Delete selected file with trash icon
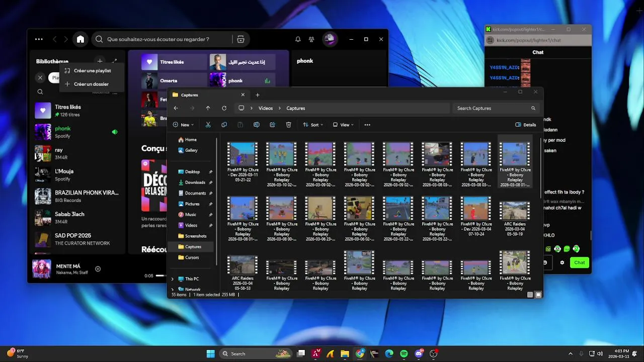The image size is (644, 362). pyautogui.click(x=289, y=125)
